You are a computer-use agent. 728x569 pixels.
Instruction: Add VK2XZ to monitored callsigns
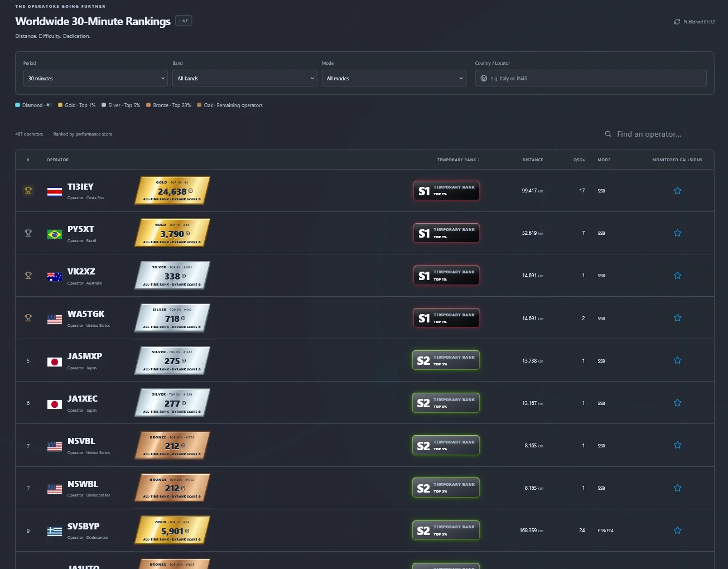point(677,276)
